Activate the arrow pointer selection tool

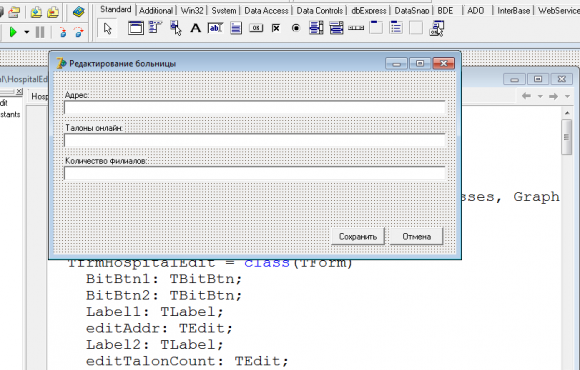pyautogui.click(x=108, y=28)
